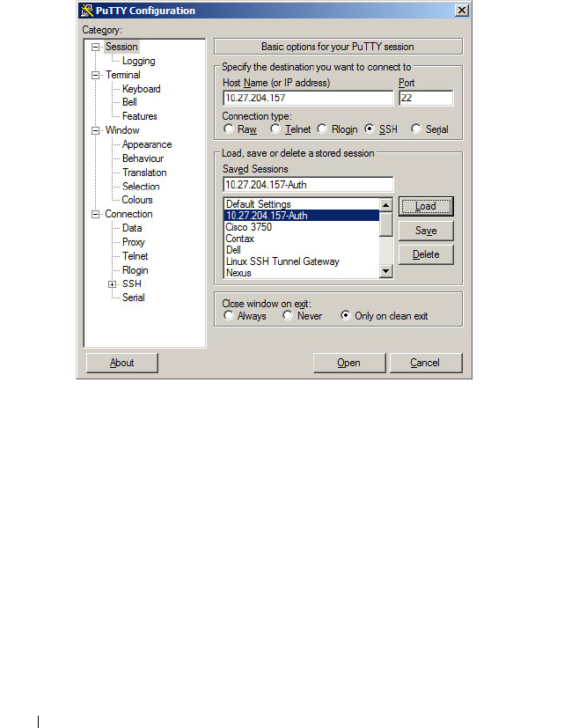Select Default Settings saved session
The height and width of the screenshot is (728, 564).
click(x=302, y=204)
